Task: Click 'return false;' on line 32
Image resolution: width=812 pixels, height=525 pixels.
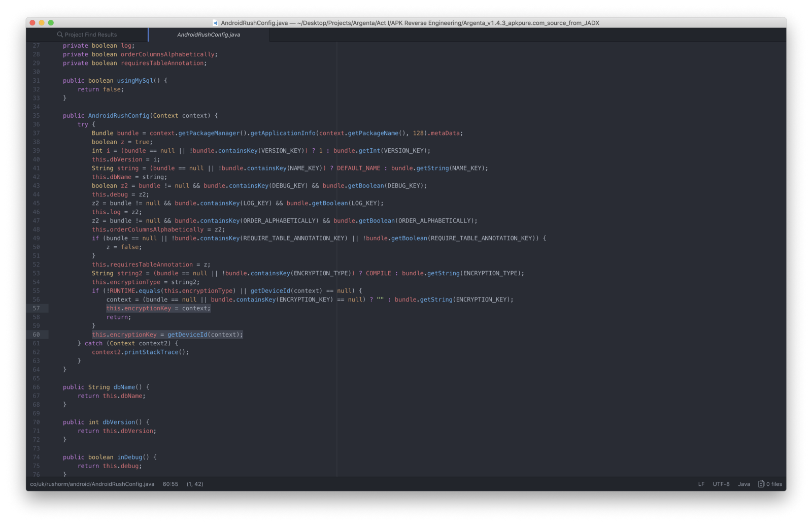Action: coord(100,89)
